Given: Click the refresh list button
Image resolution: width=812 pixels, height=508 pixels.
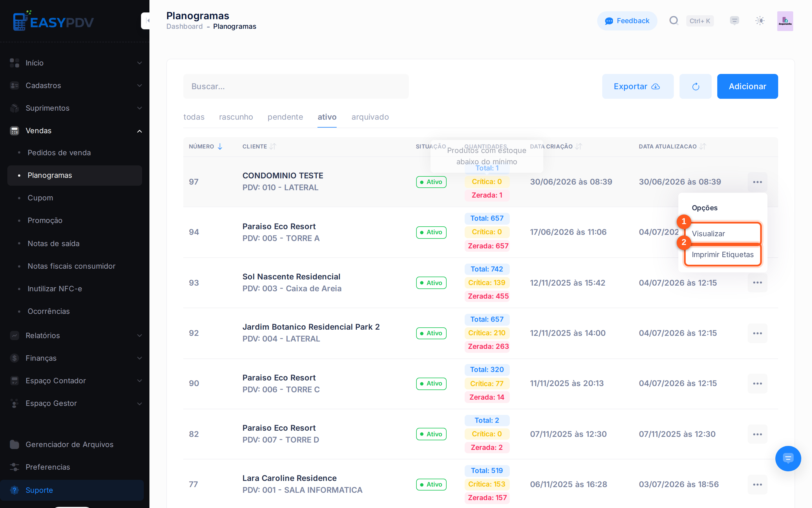Looking at the screenshot, I should point(696,86).
